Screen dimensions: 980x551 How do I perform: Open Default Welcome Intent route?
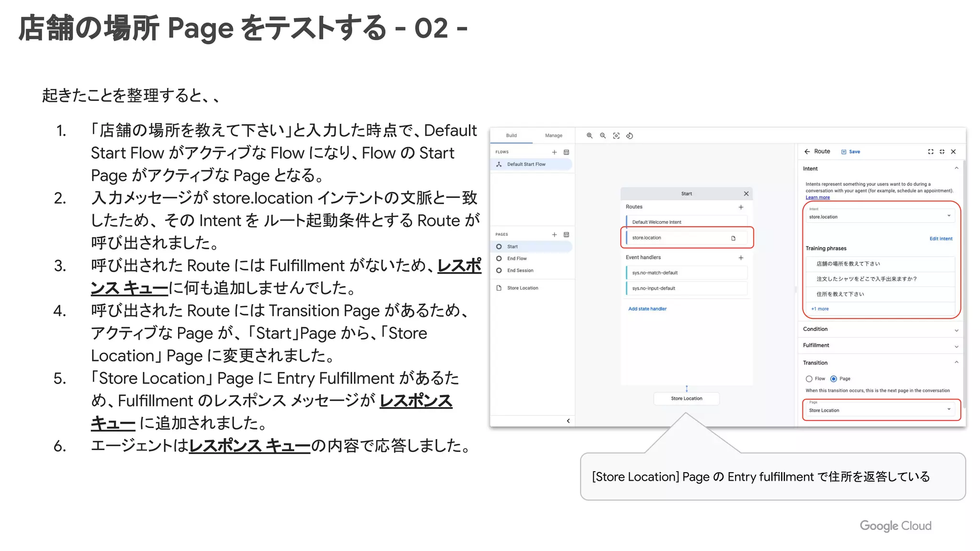[x=687, y=222]
